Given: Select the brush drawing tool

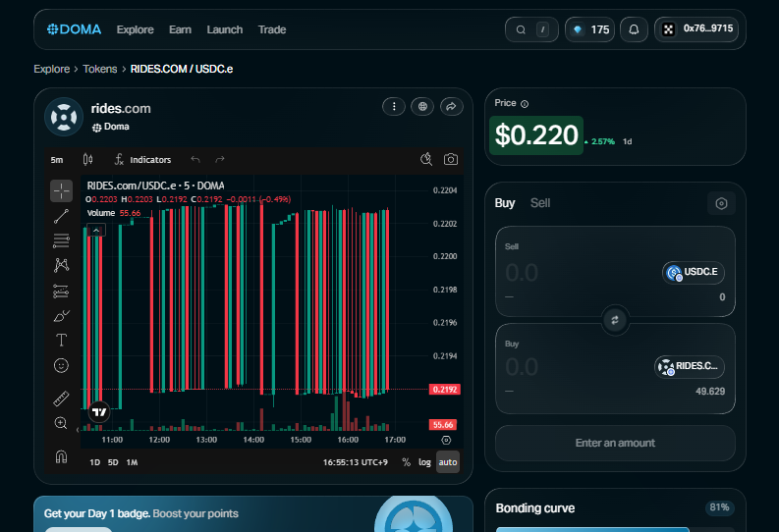Looking at the screenshot, I should pyautogui.click(x=61, y=316).
